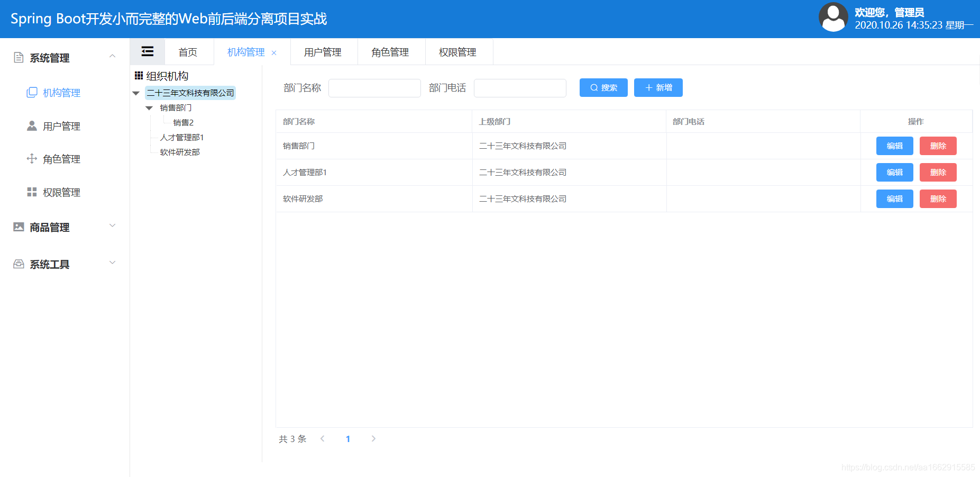Close the 机构管理 tab

click(274, 52)
